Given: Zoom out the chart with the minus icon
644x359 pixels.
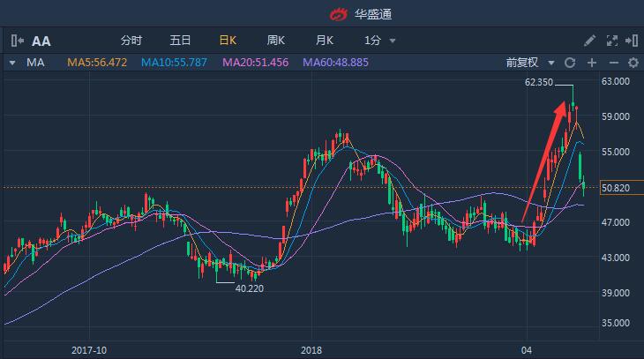Looking at the screenshot, I should 613,63.
